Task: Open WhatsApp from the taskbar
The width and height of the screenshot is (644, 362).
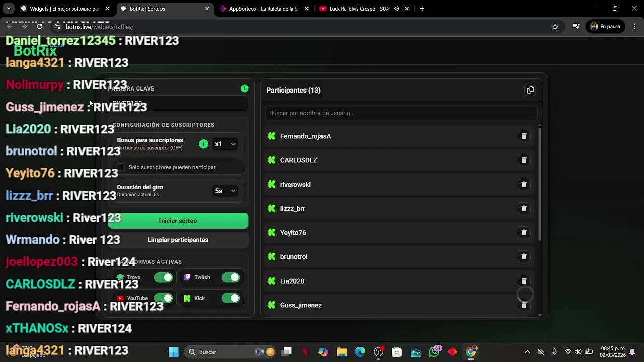Action: [x=434, y=352]
